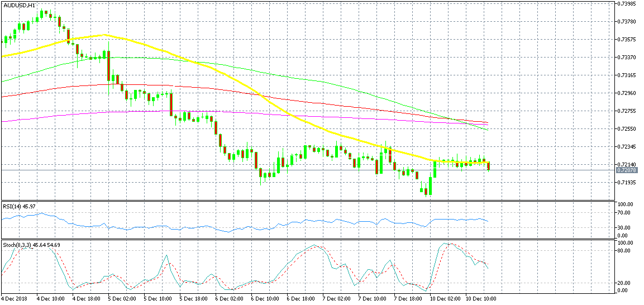The width and height of the screenshot is (644, 305).
Task: Click the 0.71935 price scale value
Action: point(626,182)
